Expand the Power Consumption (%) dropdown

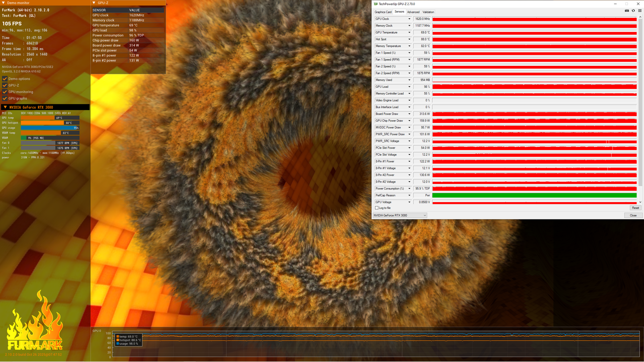409,189
